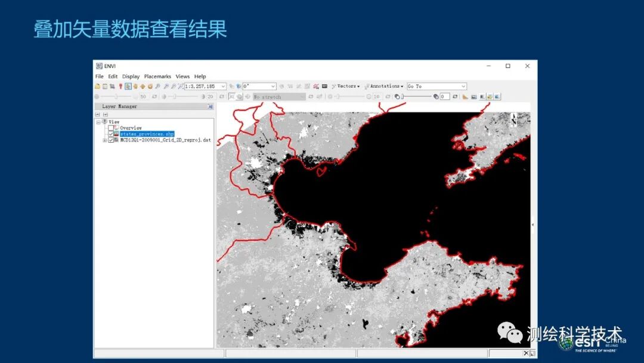
Task: Open the Vectors dropdown menu
Action: click(345, 87)
